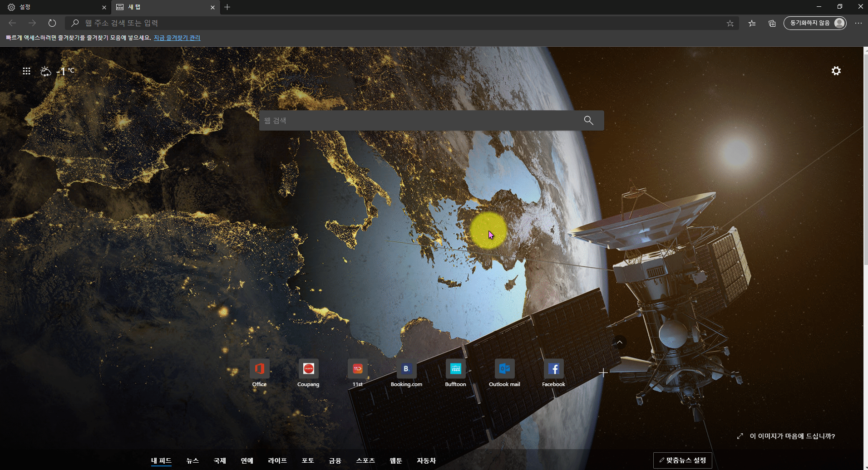The image size is (868, 470).
Task: Open the Bufftoon quick link tile
Action: (455, 373)
